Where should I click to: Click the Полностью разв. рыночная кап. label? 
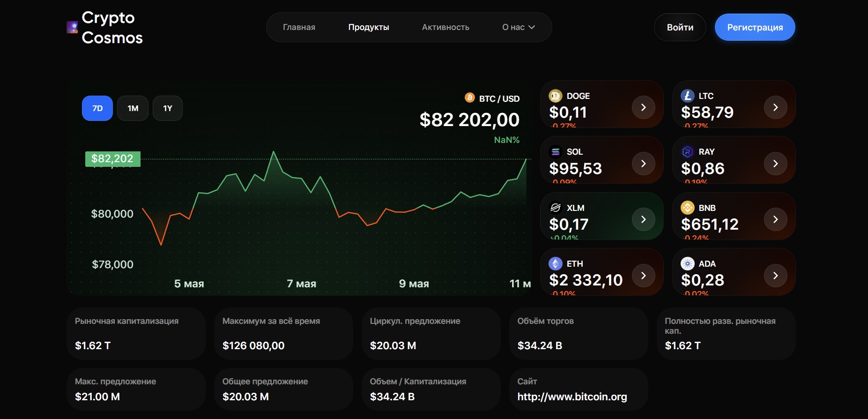pyautogui.click(x=720, y=326)
